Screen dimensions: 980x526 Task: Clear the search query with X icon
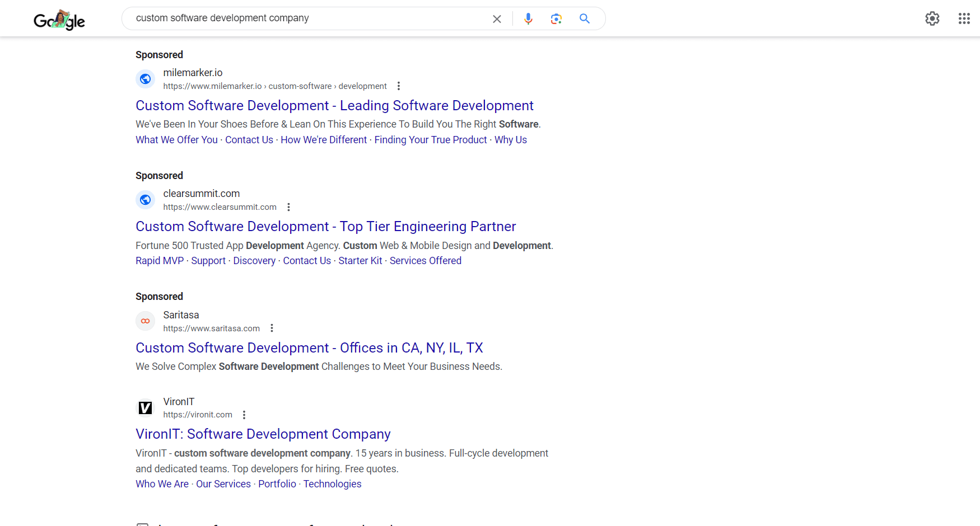tap(497, 19)
